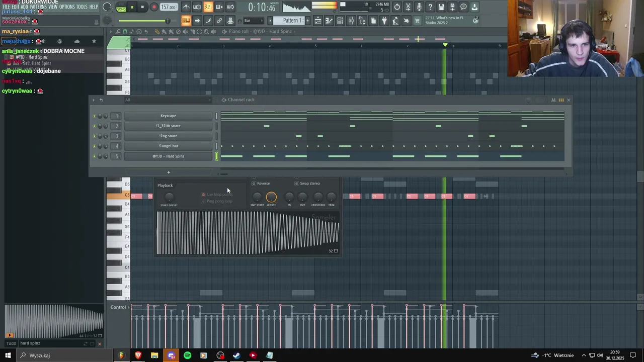Open the FILE menu
Viewport: 644px width, 362px height.
point(7,7)
